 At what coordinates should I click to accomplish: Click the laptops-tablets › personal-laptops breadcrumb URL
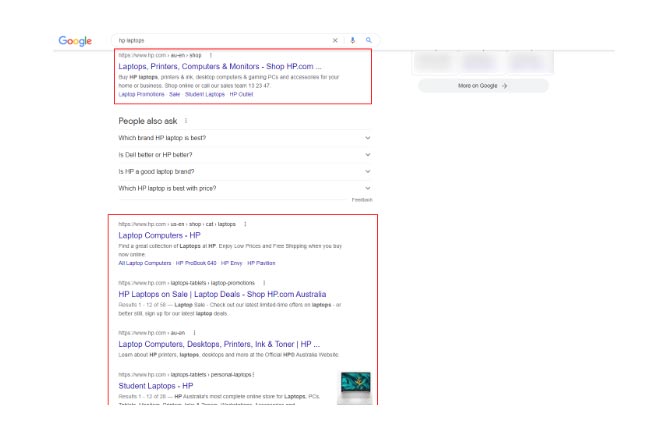185,375
